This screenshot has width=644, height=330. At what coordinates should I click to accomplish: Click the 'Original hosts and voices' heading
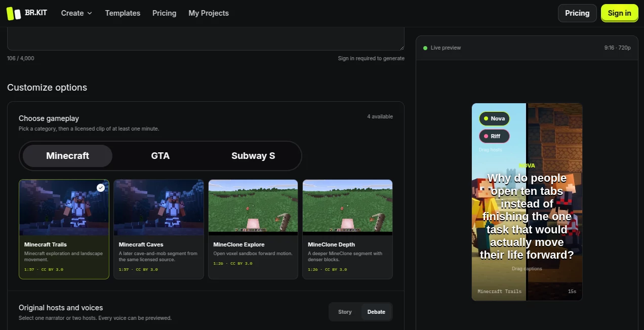click(61, 308)
